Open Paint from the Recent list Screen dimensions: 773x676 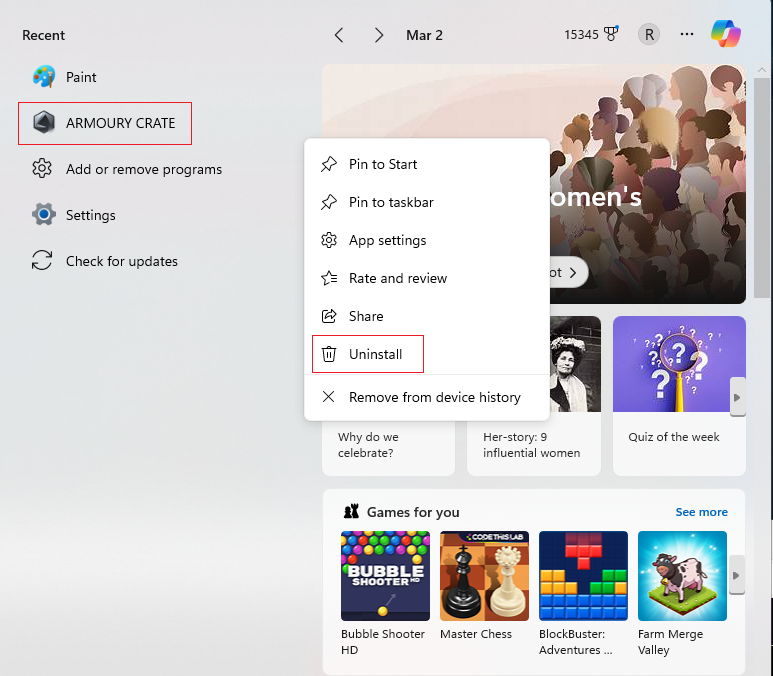tap(80, 77)
